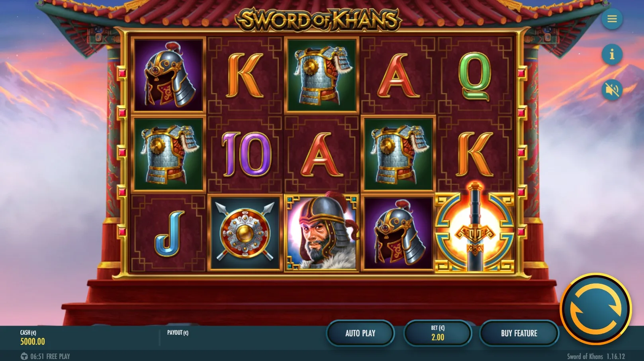This screenshot has height=361, width=644.
Task: Click the green Q symbol
Action: point(475,77)
